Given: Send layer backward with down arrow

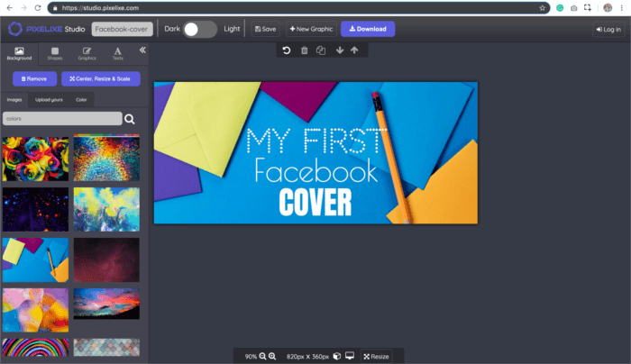Looking at the screenshot, I should point(340,50).
